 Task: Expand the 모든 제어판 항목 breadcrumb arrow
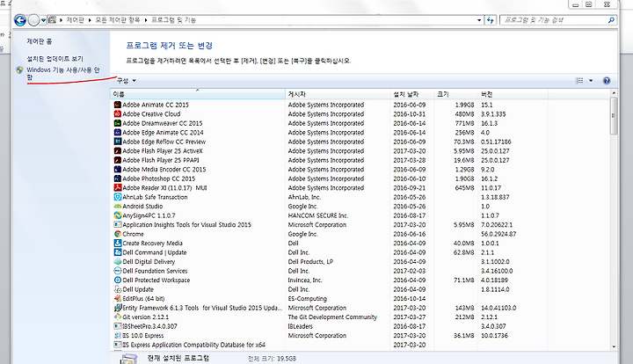pos(145,19)
